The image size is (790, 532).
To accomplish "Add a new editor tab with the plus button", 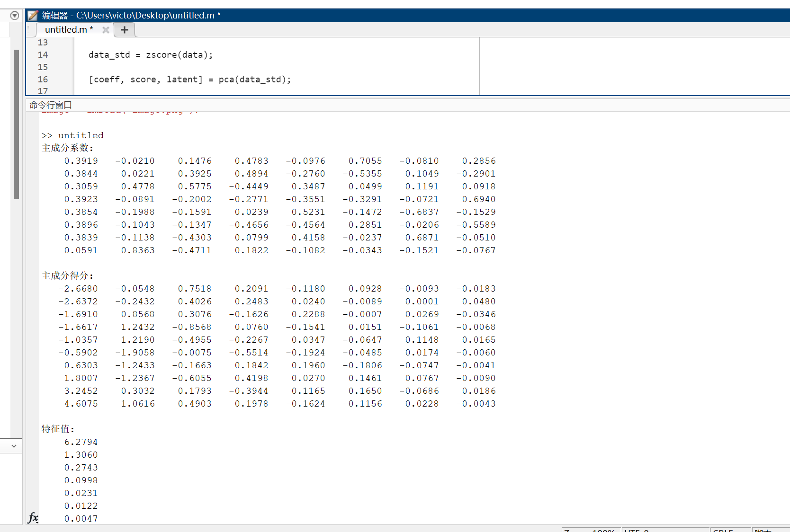I will pos(125,30).
